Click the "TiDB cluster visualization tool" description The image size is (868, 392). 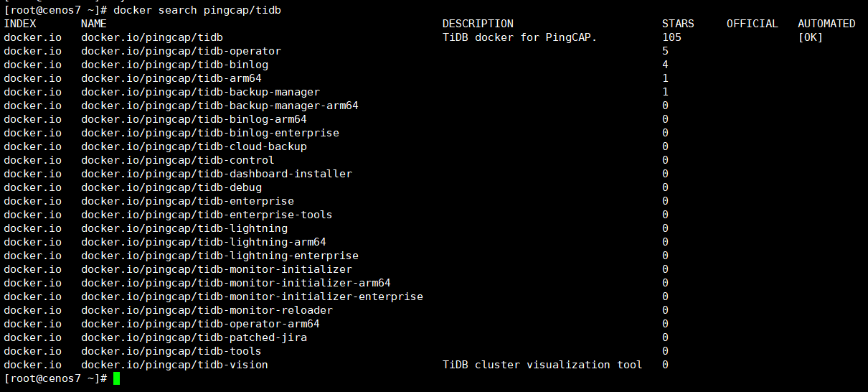tap(542, 365)
